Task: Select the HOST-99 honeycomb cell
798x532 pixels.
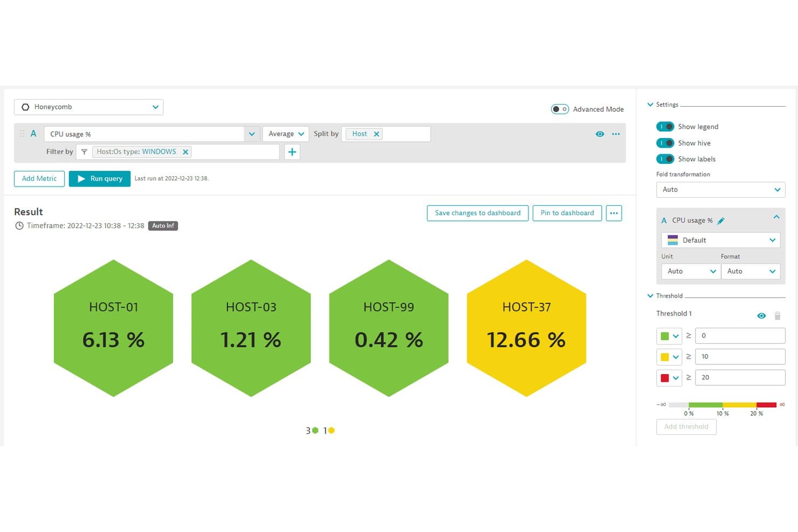Action: (x=389, y=328)
